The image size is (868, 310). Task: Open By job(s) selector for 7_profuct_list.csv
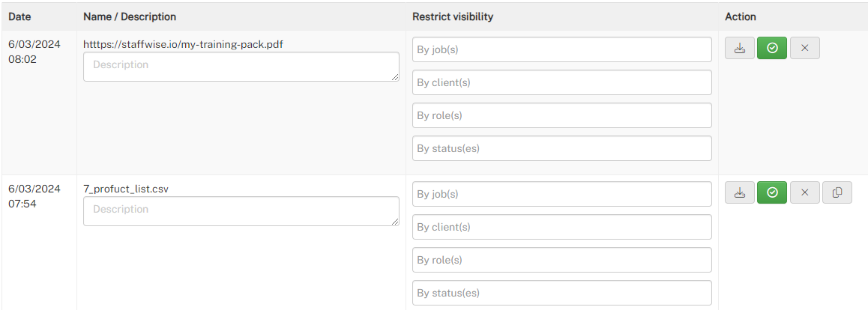tap(562, 194)
